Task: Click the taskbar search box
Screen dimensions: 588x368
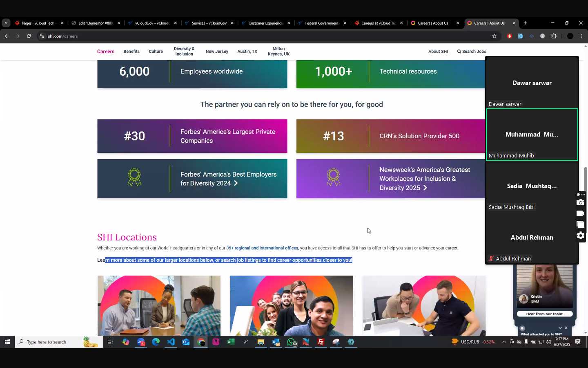Action: click(59, 342)
